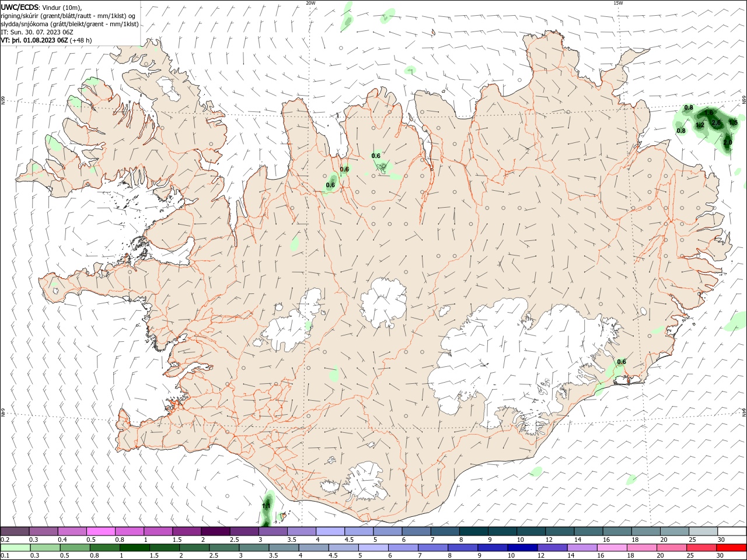The height and width of the screenshot is (560, 747).
Task: Click the 0.1 label in the bottom legend row
Action: click(x=5, y=556)
